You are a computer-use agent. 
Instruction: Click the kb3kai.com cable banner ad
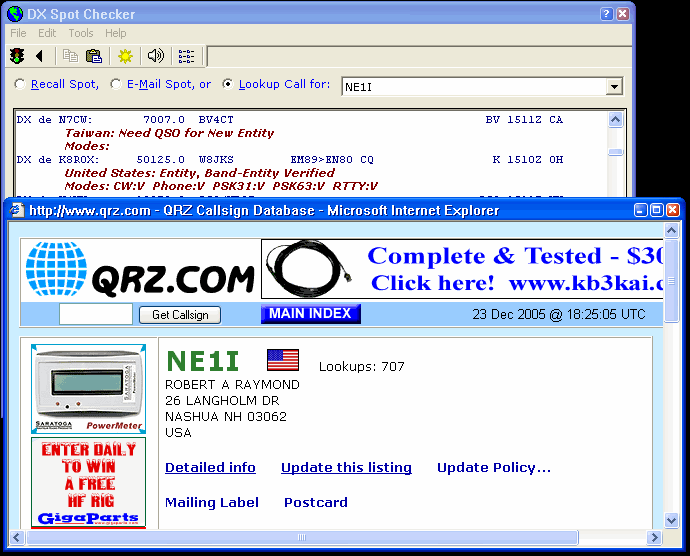(x=462, y=269)
